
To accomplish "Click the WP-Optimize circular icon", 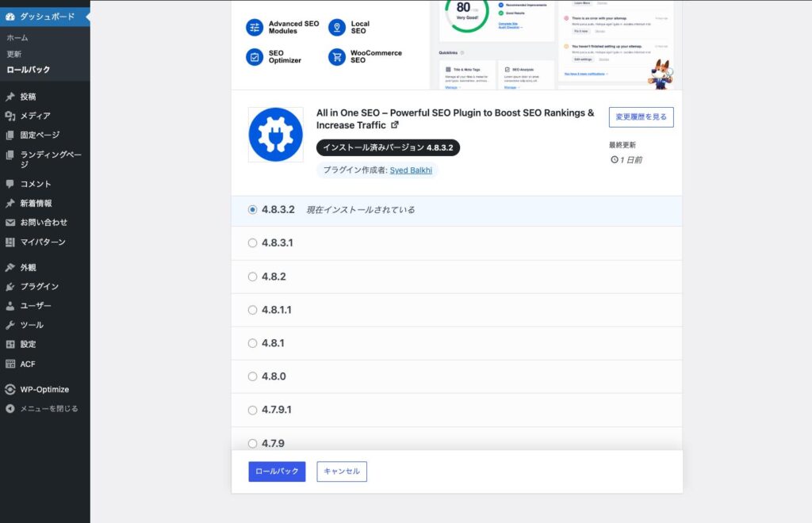I will [x=10, y=390].
